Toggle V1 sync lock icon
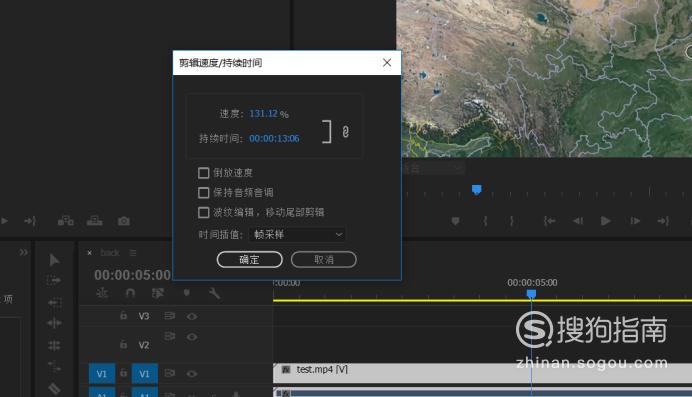The height and width of the screenshot is (397, 692). pos(169,373)
